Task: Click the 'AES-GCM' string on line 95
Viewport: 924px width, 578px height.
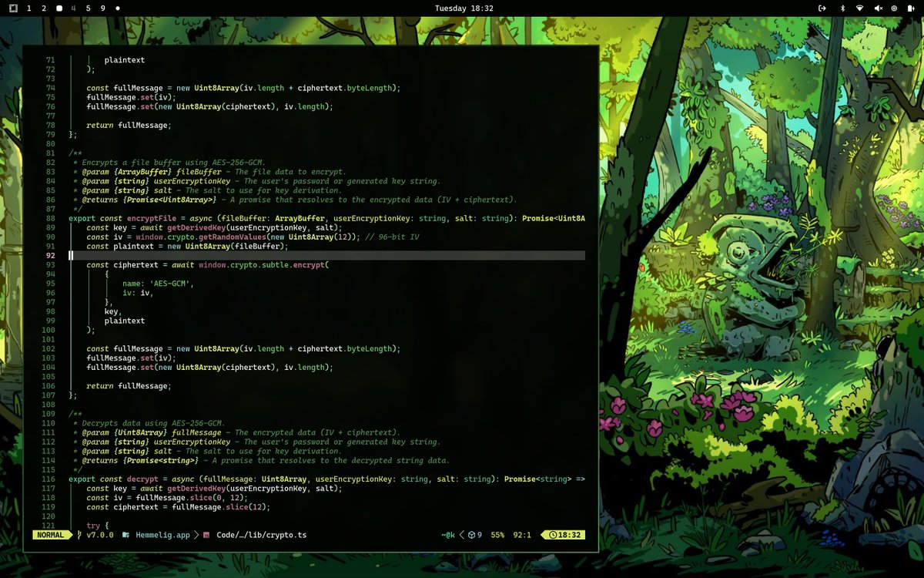Action: (171, 284)
